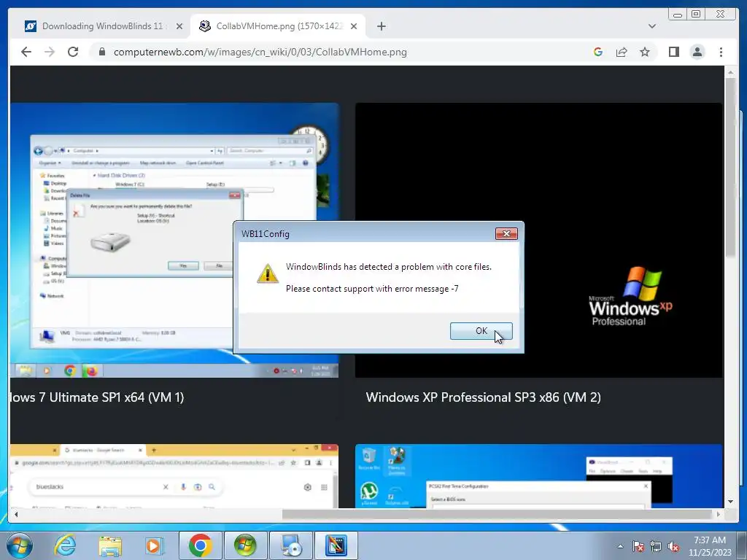Screen dimensions: 747x560
Task: Open Chrome profile avatar menu
Action: coord(697,52)
